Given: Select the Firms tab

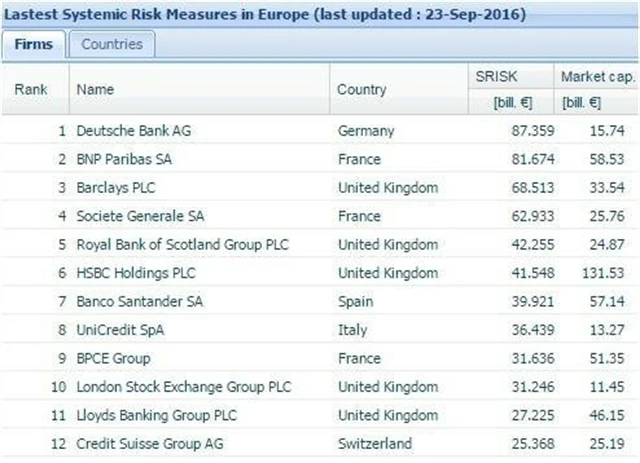Looking at the screenshot, I should pyautogui.click(x=35, y=44).
